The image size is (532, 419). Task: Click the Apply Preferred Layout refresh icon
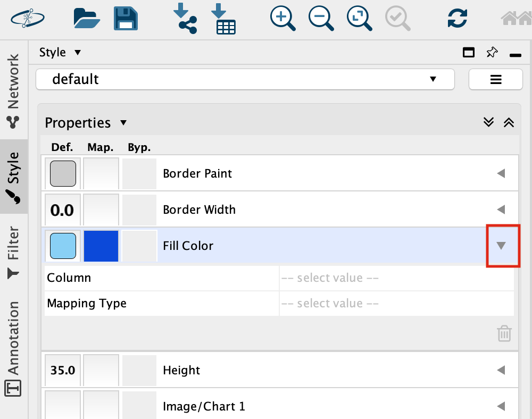pyautogui.click(x=457, y=18)
